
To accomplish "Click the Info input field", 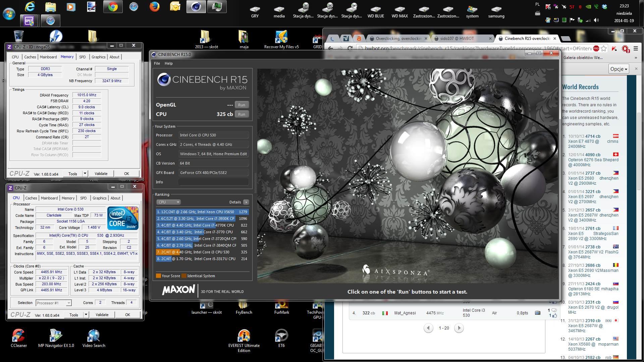I will (214, 182).
